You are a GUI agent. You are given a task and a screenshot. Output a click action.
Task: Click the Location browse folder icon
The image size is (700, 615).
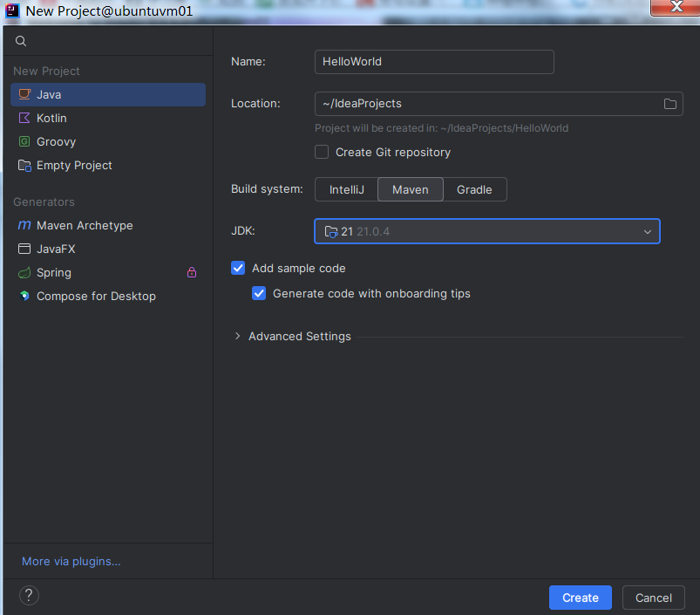pos(669,104)
